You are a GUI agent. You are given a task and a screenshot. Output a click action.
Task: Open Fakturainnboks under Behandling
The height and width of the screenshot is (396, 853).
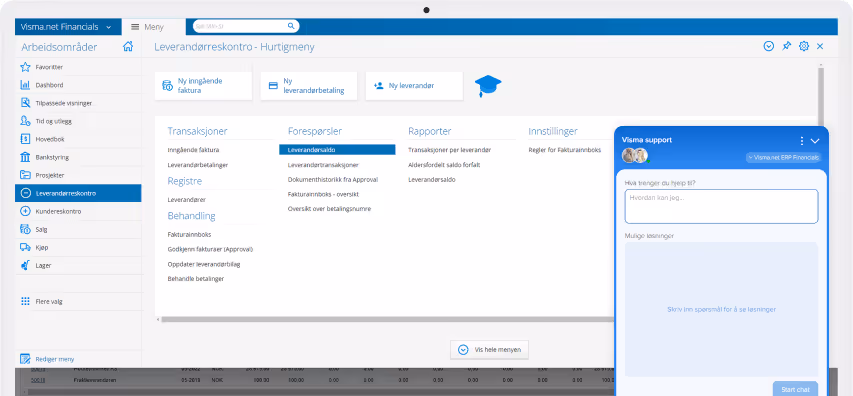click(x=189, y=234)
